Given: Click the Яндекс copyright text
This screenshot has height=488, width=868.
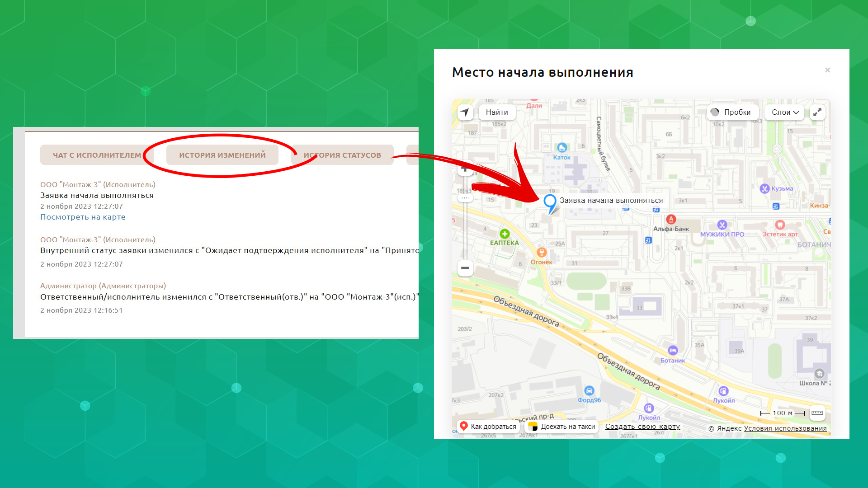Looking at the screenshot, I should 725,428.
